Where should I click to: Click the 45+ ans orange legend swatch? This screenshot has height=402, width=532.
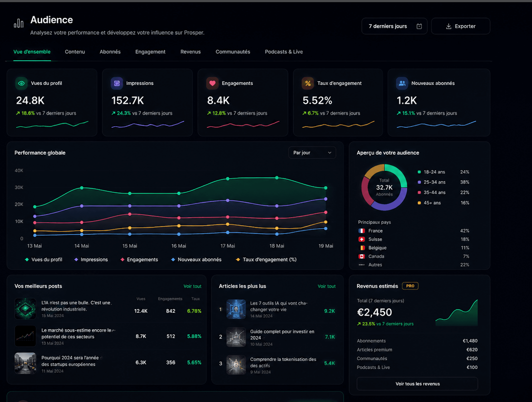(x=419, y=203)
